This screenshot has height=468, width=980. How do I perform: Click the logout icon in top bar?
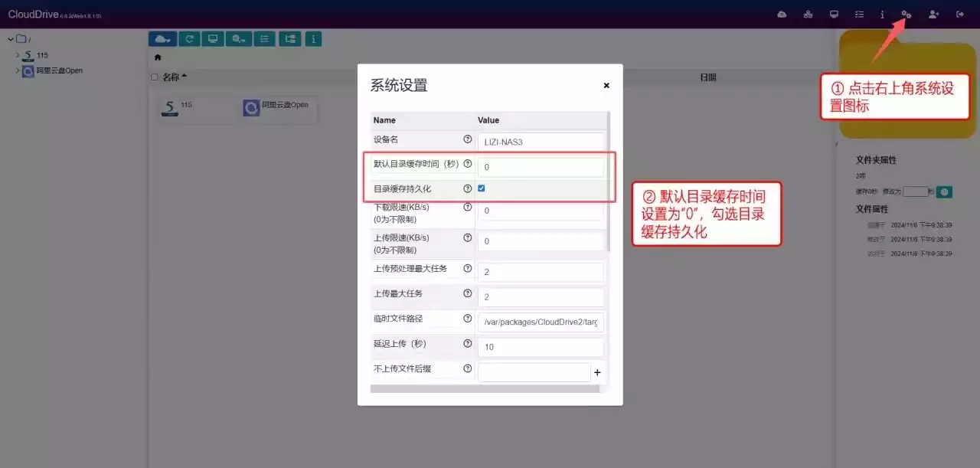coord(960,15)
